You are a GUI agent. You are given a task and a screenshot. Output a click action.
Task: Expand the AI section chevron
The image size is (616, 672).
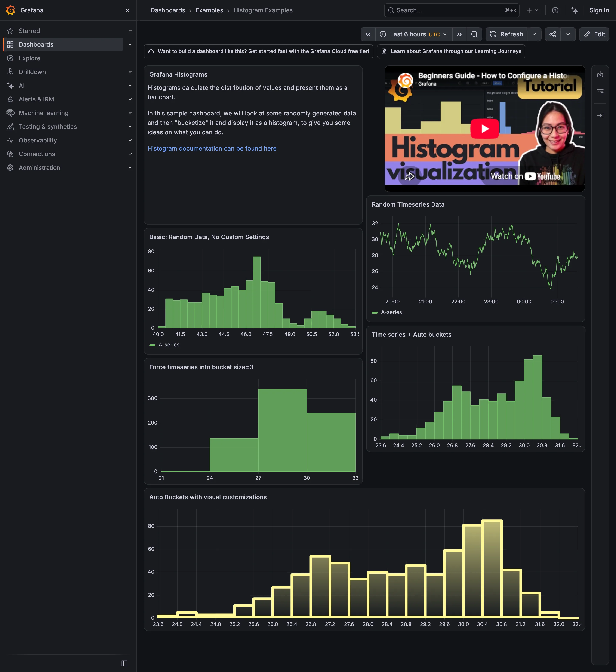(x=130, y=85)
